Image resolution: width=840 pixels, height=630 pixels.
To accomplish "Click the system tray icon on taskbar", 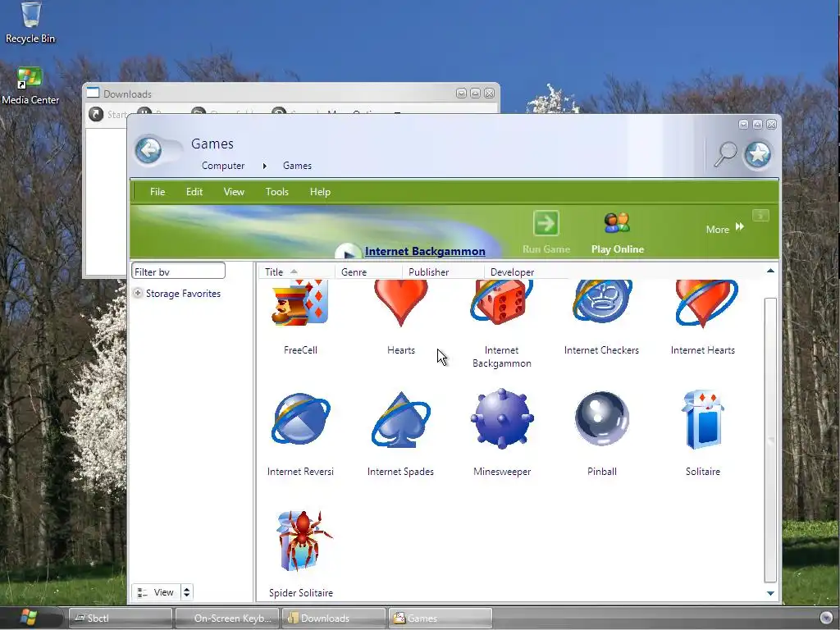I will pos(827,618).
